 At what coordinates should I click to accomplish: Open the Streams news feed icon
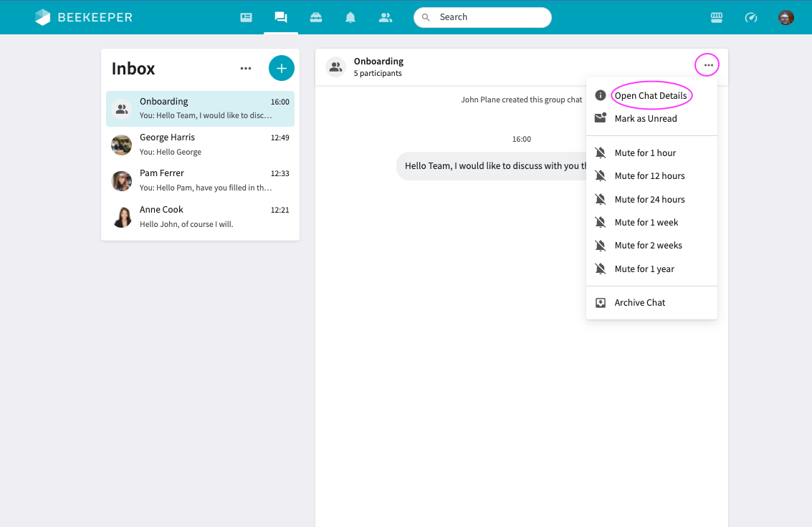click(246, 18)
